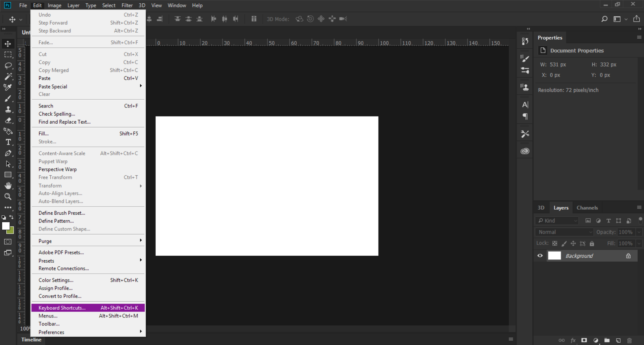Viewport: 644px width, 345px height.
Task: Select the Paint Bucket tool
Action: pos(8,131)
